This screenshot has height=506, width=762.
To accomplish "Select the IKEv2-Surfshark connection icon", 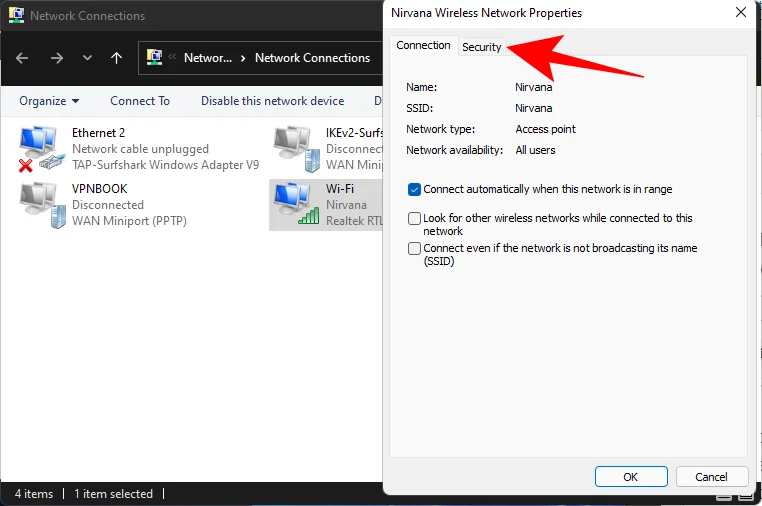I will (297, 149).
